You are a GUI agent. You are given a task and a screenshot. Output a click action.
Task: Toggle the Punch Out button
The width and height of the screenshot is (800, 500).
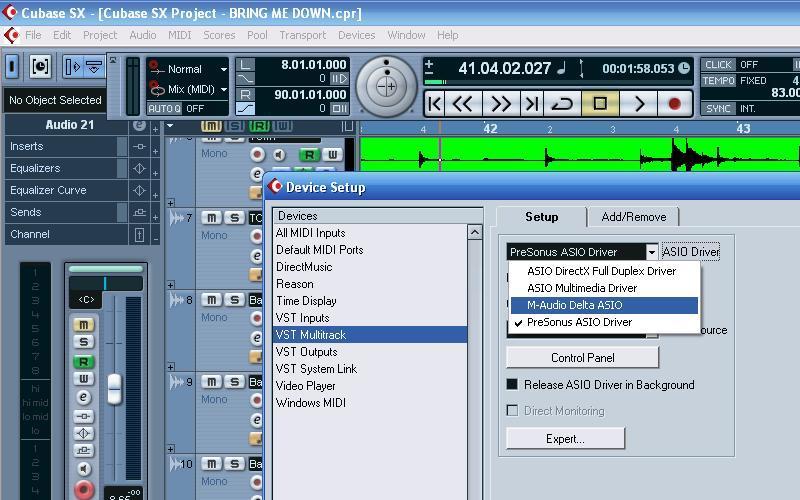click(x=245, y=108)
